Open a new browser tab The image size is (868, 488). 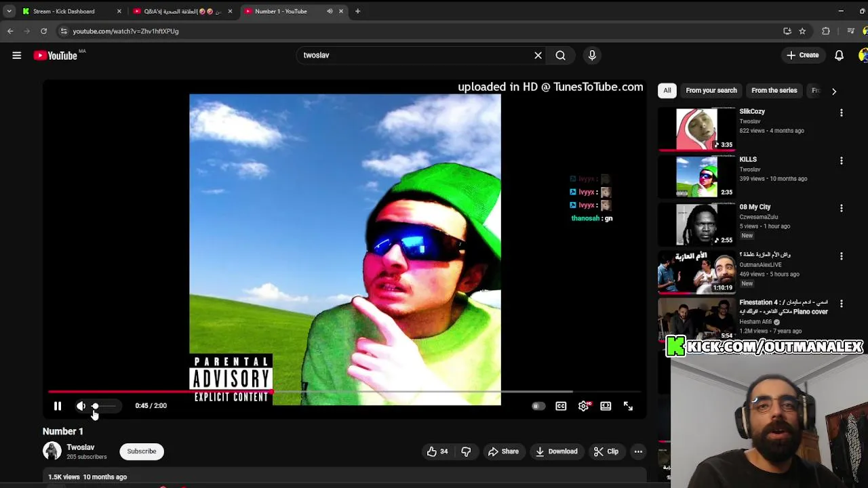357,12
